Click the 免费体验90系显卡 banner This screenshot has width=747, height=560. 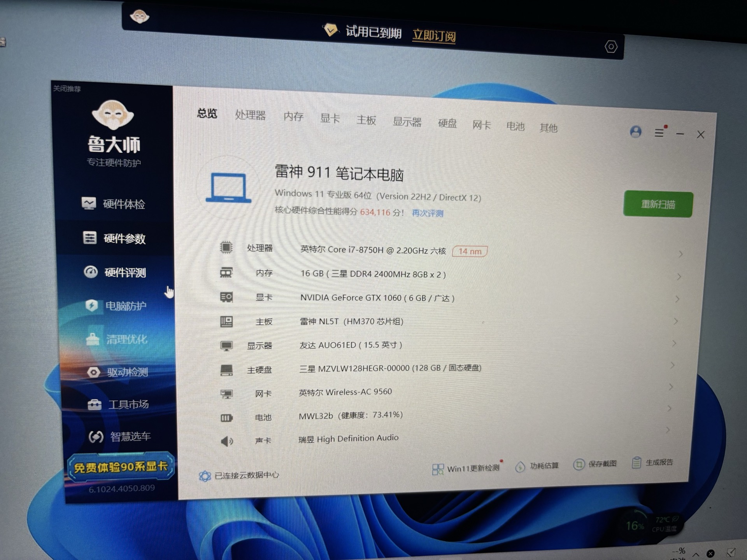coord(120,467)
